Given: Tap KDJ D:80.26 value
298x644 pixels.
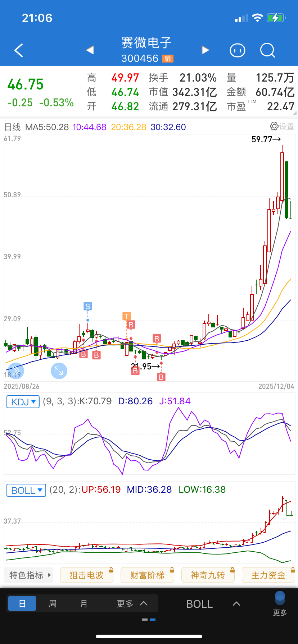Looking at the screenshot, I should coord(135,401).
